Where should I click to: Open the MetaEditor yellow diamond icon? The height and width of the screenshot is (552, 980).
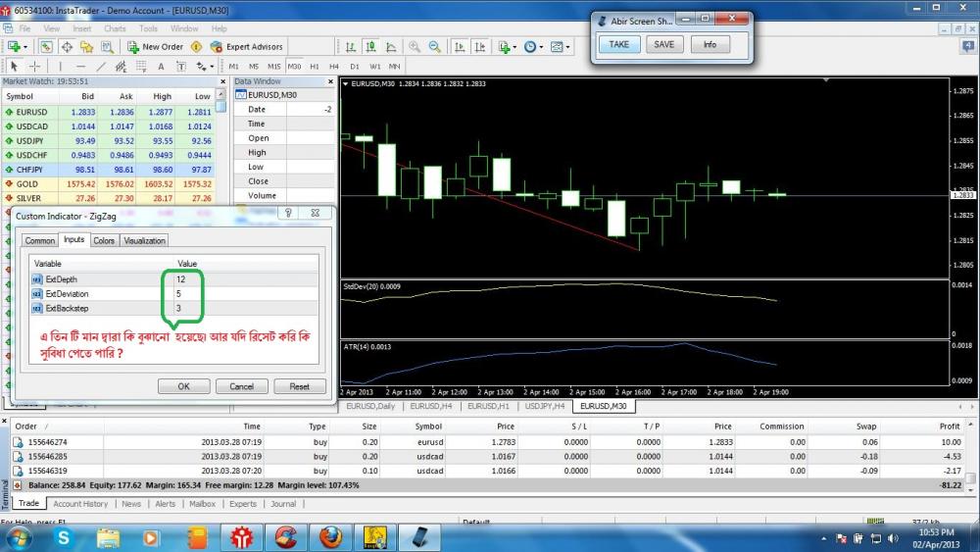pos(196,47)
